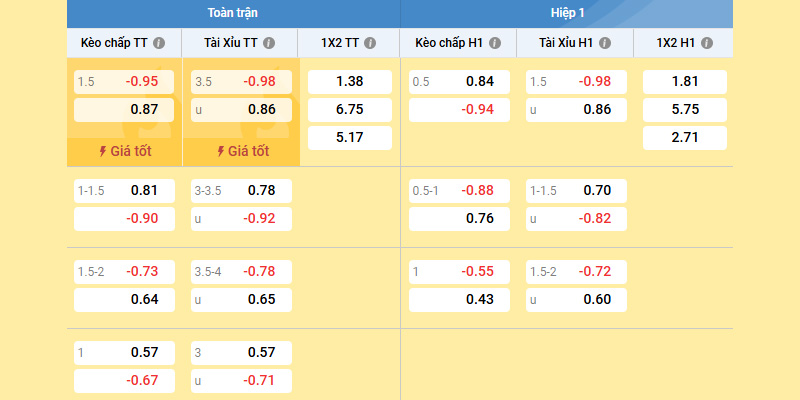This screenshot has height=400, width=800.
Task: Pick H1 under odds 0.60
Action: point(577,299)
